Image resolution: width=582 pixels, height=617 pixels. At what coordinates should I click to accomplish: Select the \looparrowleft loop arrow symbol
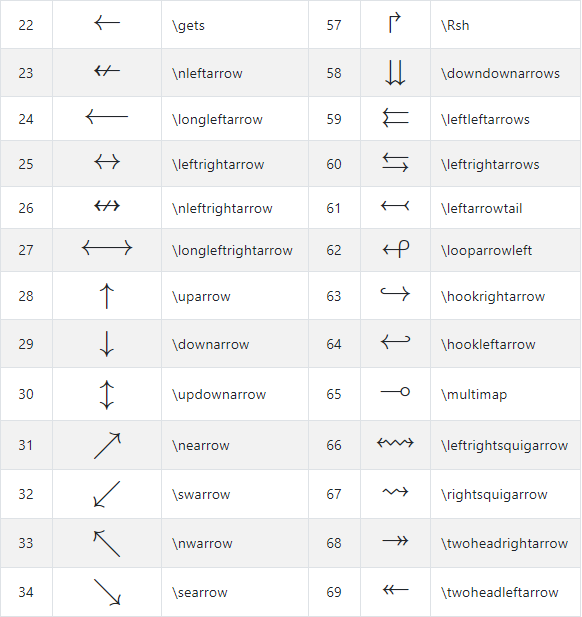(x=395, y=249)
